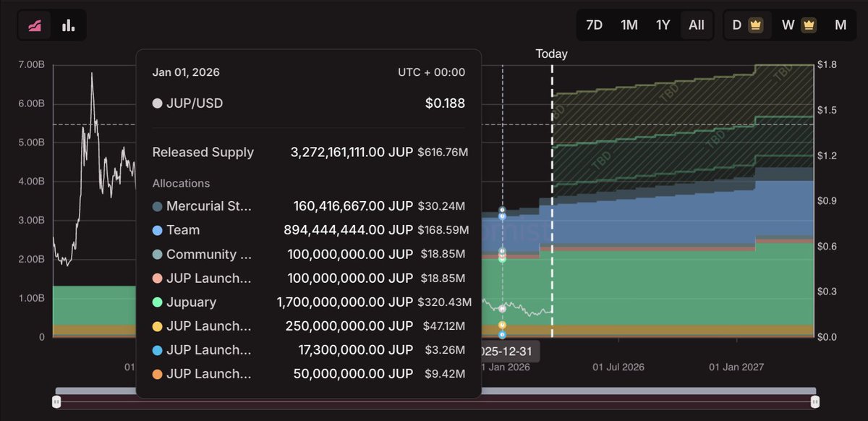Click the $47.12M value
The height and width of the screenshot is (421, 868).
coord(444,326)
